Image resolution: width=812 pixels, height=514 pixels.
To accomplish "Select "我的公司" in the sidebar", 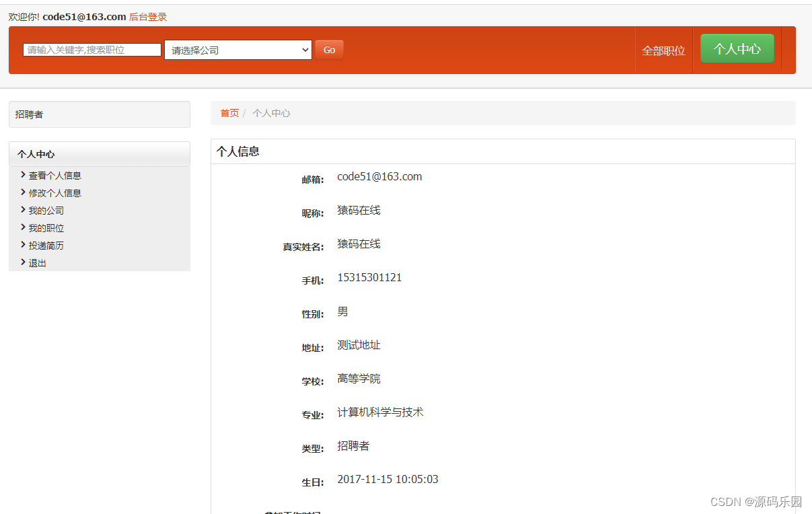I will 47,210.
